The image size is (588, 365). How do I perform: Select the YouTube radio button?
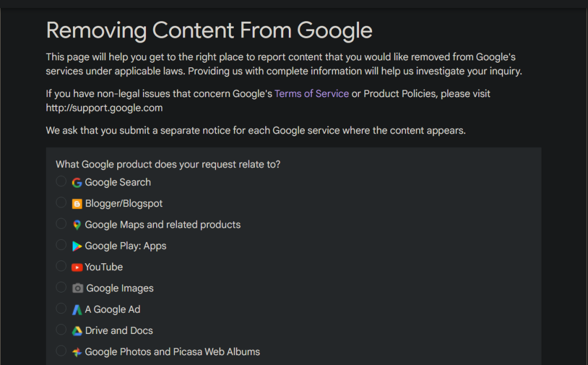tap(61, 266)
